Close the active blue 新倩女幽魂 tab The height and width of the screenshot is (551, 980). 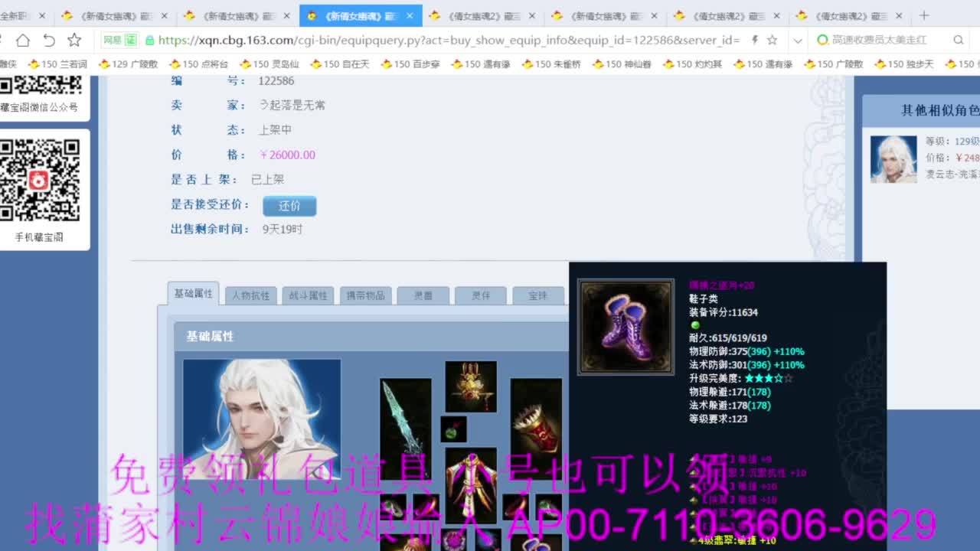pyautogui.click(x=410, y=16)
